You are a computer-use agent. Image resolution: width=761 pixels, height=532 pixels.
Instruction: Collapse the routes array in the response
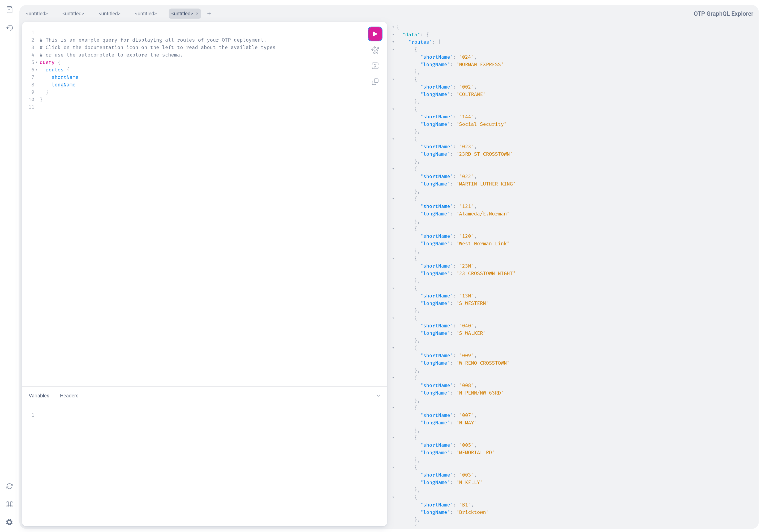pos(393,42)
